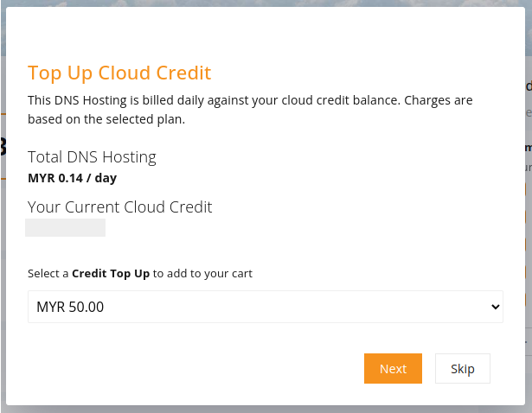Image resolution: width=532 pixels, height=413 pixels.
Task: Click the Your Current Cloud Credit label
Action: [119, 207]
